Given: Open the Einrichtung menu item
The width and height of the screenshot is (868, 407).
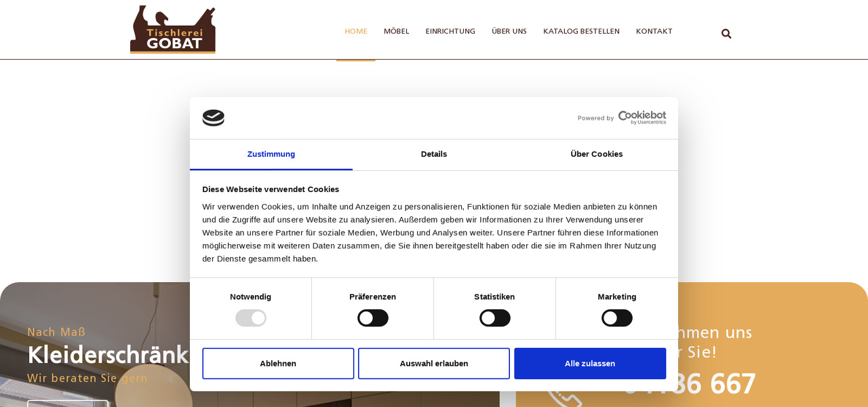Looking at the screenshot, I should 450,31.
